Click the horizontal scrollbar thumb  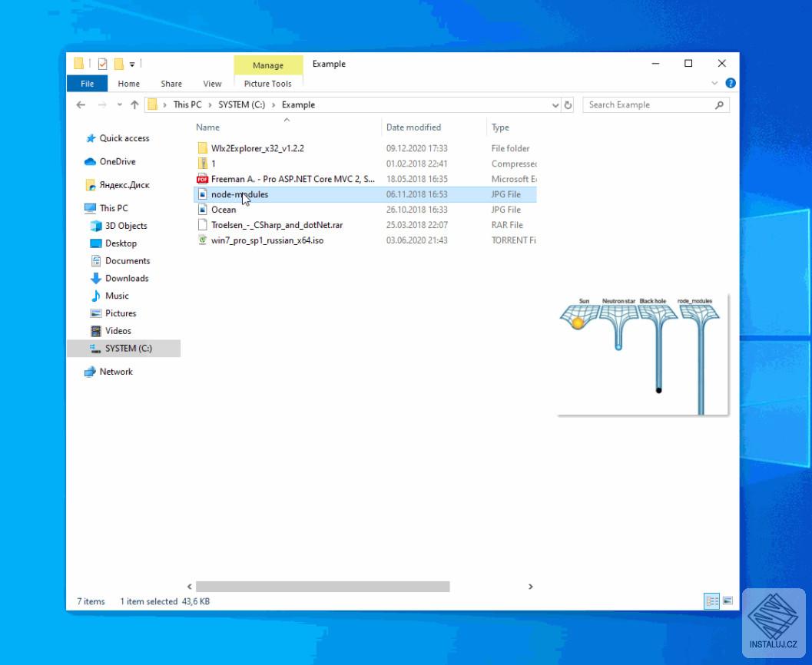[323, 587]
